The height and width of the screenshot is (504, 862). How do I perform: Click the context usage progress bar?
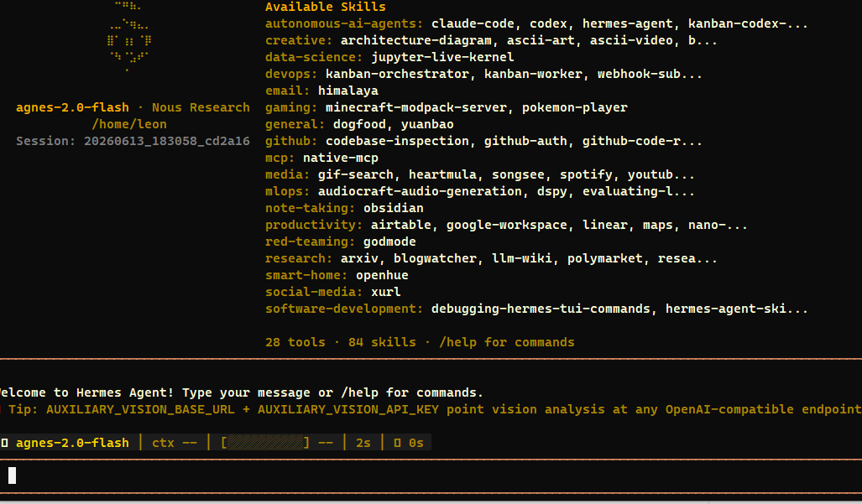(x=265, y=443)
